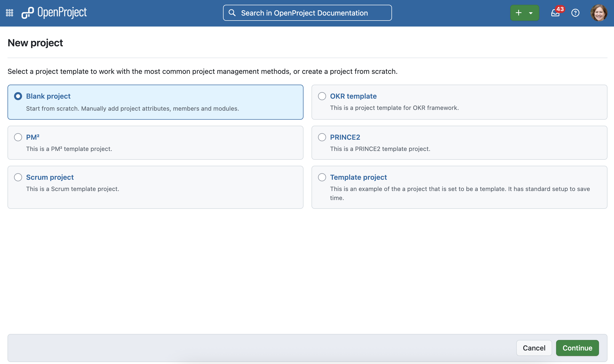Open the green plus quick-add icon
The height and width of the screenshot is (364, 614).
click(x=519, y=13)
